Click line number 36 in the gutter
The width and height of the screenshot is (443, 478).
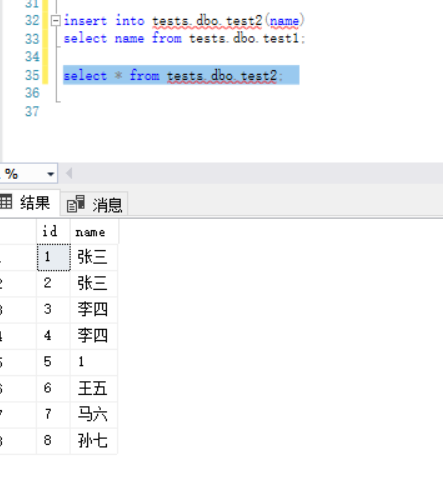(32, 93)
